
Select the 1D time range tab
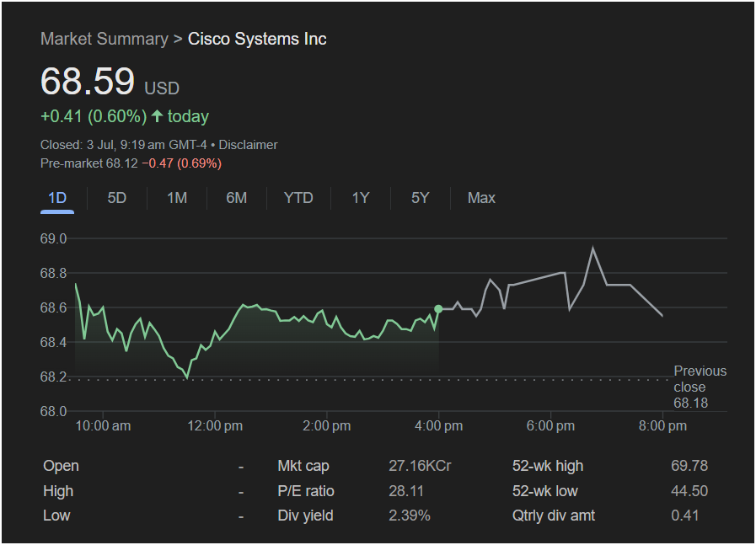pyautogui.click(x=57, y=198)
